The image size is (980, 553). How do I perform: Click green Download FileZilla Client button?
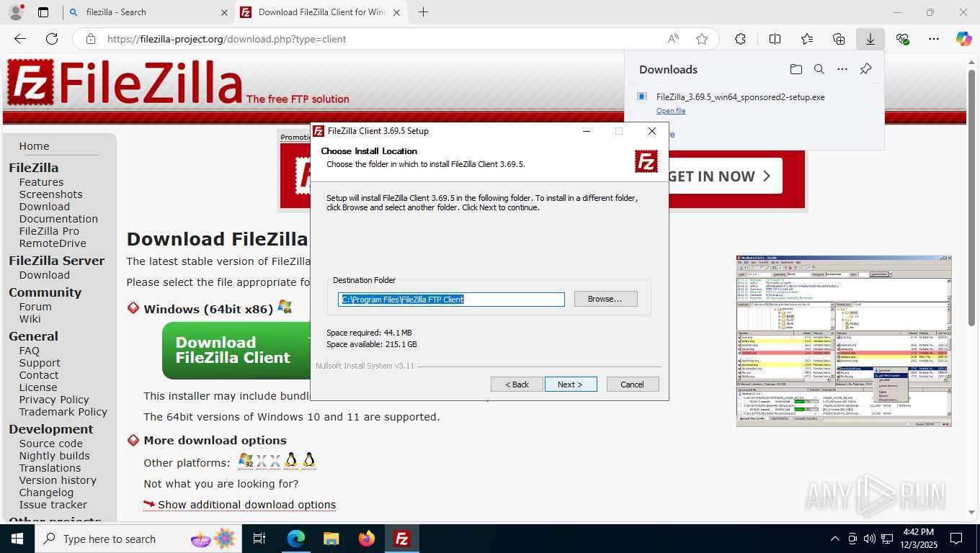(x=236, y=350)
